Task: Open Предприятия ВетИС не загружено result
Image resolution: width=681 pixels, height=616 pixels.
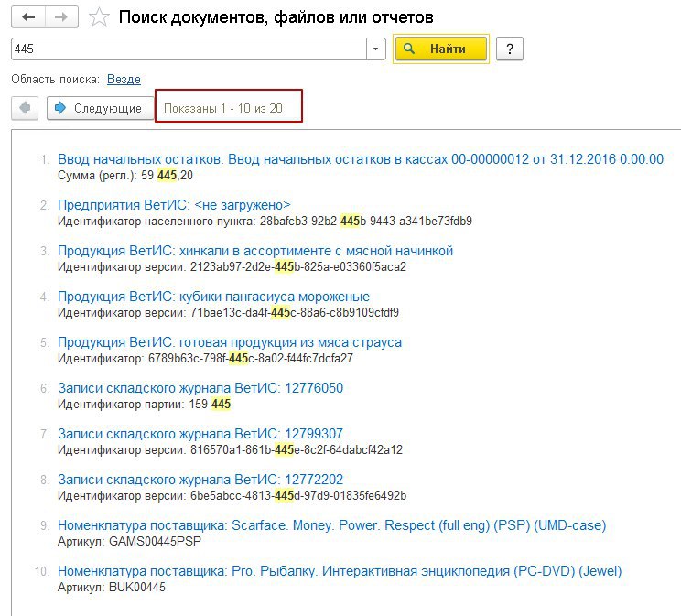Action: pos(174,205)
